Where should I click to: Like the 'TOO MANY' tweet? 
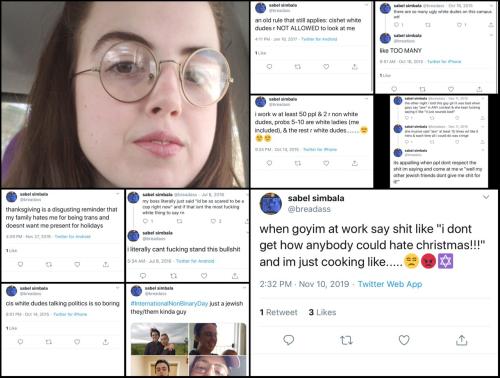451,89
